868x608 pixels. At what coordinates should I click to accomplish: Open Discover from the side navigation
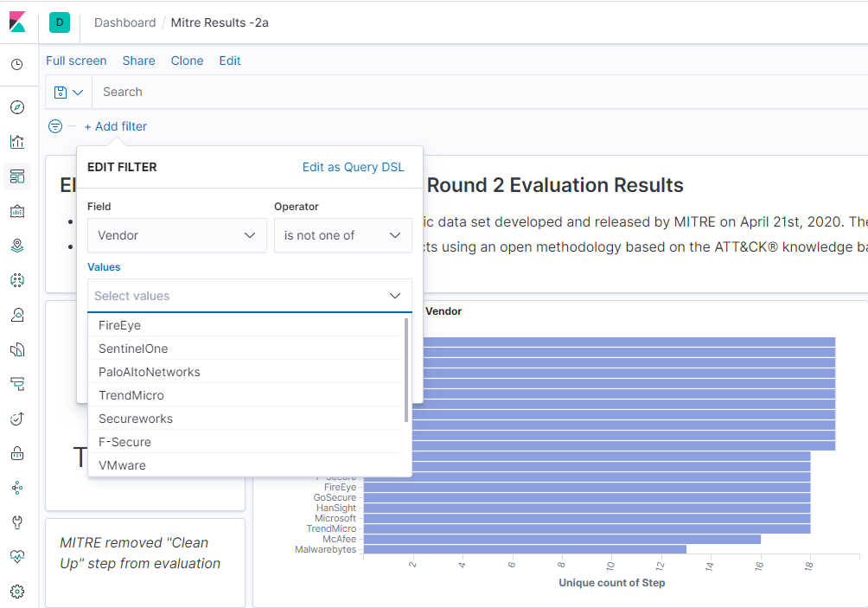point(17,107)
